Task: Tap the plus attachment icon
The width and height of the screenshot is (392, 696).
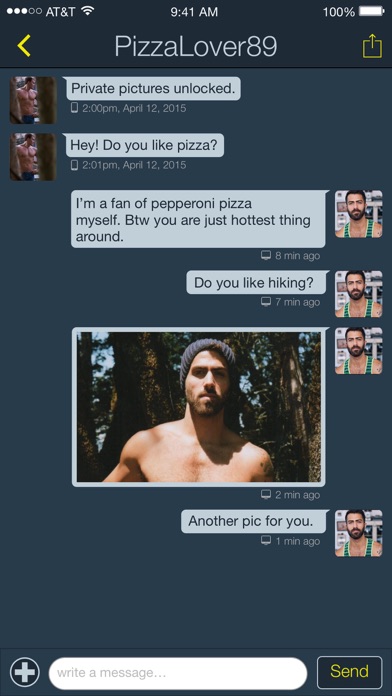Action: click(x=24, y=672)
